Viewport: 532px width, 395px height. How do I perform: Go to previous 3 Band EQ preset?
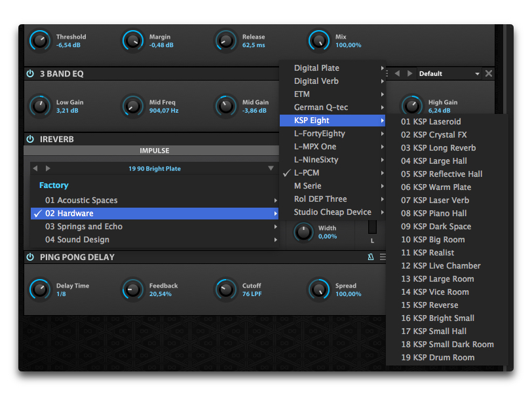[x=397, y=73]
